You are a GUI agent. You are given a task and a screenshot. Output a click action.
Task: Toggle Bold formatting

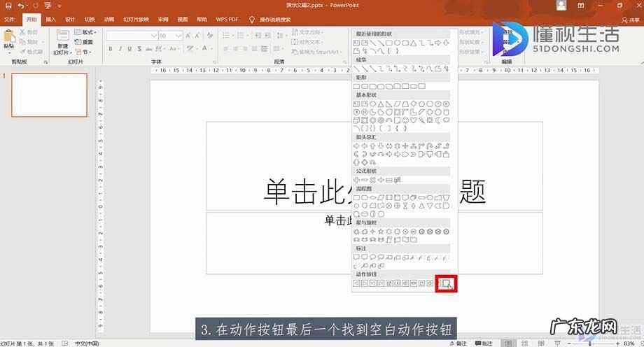tap(111, 48)
